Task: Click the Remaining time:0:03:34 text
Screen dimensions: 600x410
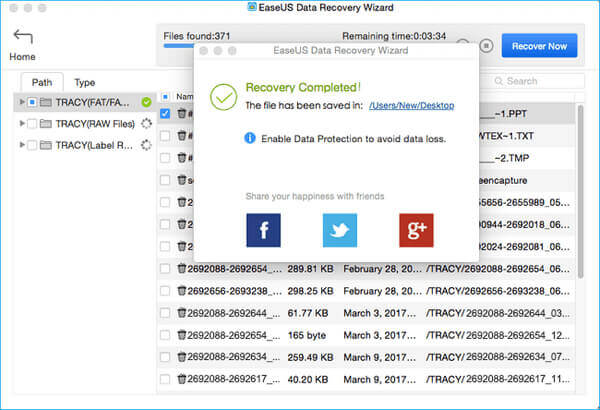Action: tap(394, 36)
